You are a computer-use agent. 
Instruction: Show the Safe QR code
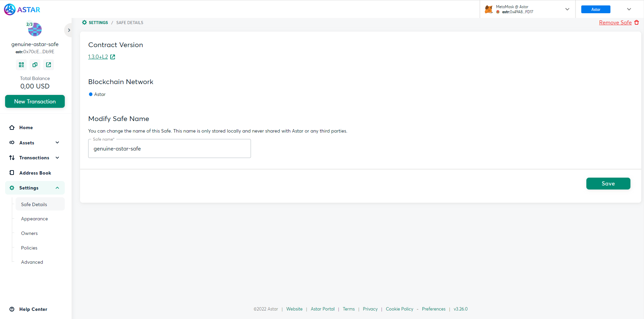[x=21, y=65]
